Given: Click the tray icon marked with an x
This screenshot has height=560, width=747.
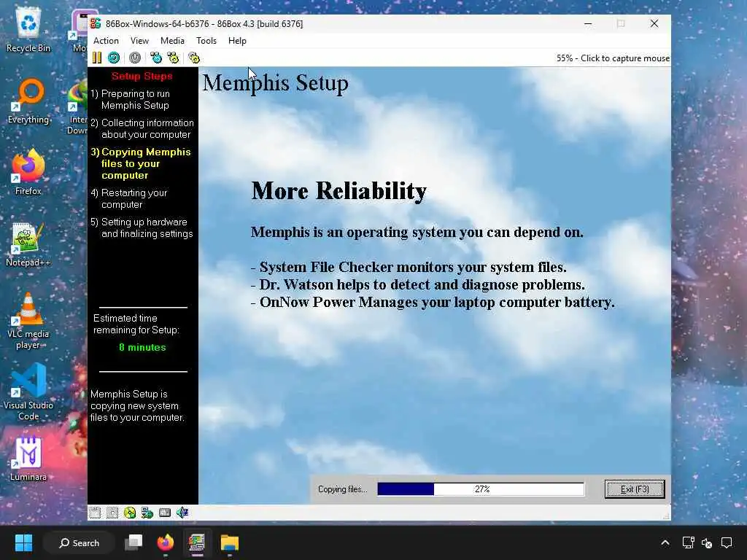Looking at the screenshot, I should pos(707,542).
